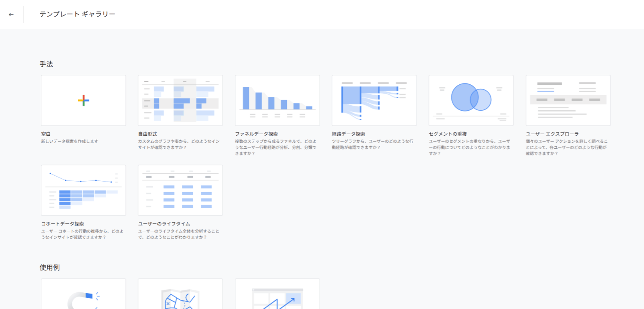Screen dimensions: 644x309
Task: Select the ファネルデータ探索 bar chart thumbnail
Action: 277,100
